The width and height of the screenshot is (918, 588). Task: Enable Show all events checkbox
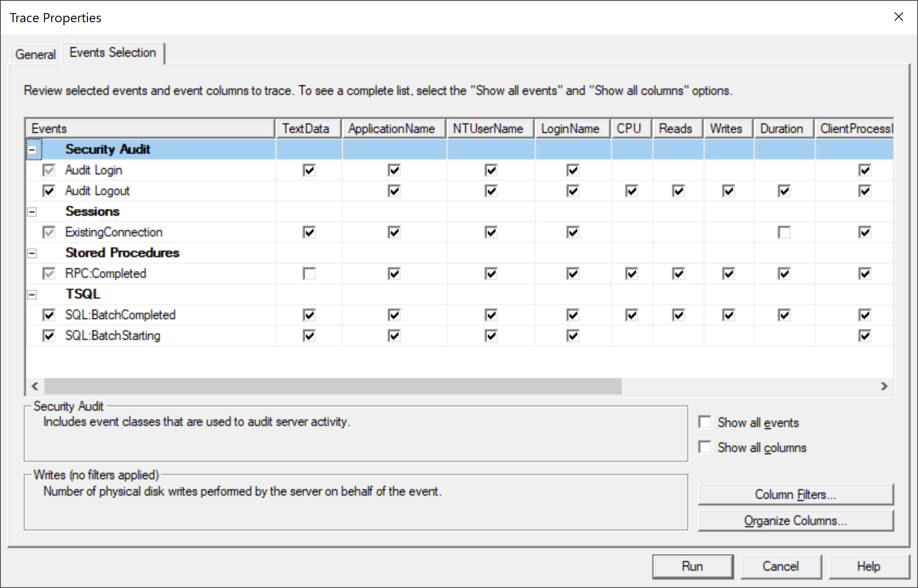pyautogui.click(x=705, y=422)
